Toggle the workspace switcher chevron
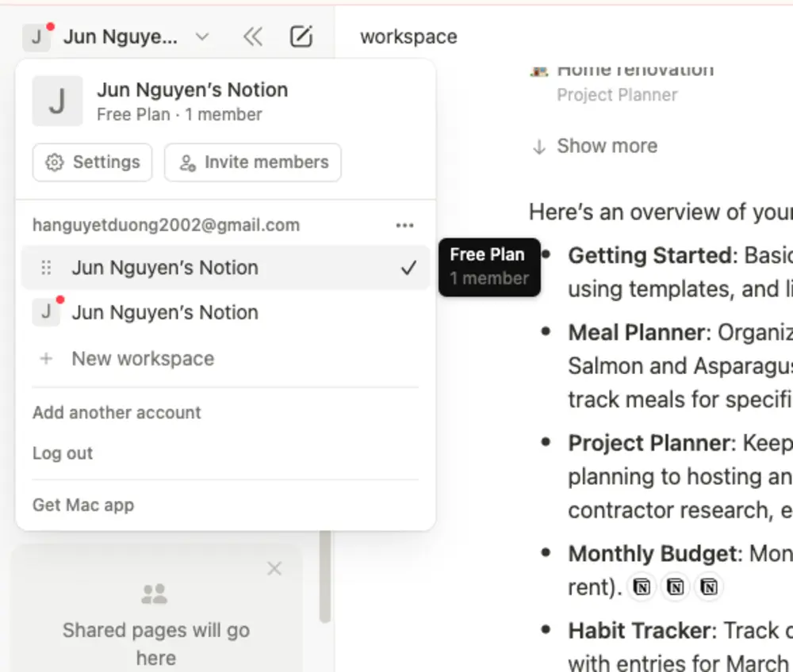 click(x=202, y=37)
